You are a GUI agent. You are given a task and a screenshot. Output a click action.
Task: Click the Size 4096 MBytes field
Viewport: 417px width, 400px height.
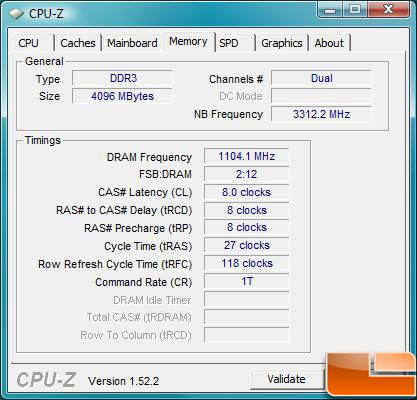pos(122,96)
